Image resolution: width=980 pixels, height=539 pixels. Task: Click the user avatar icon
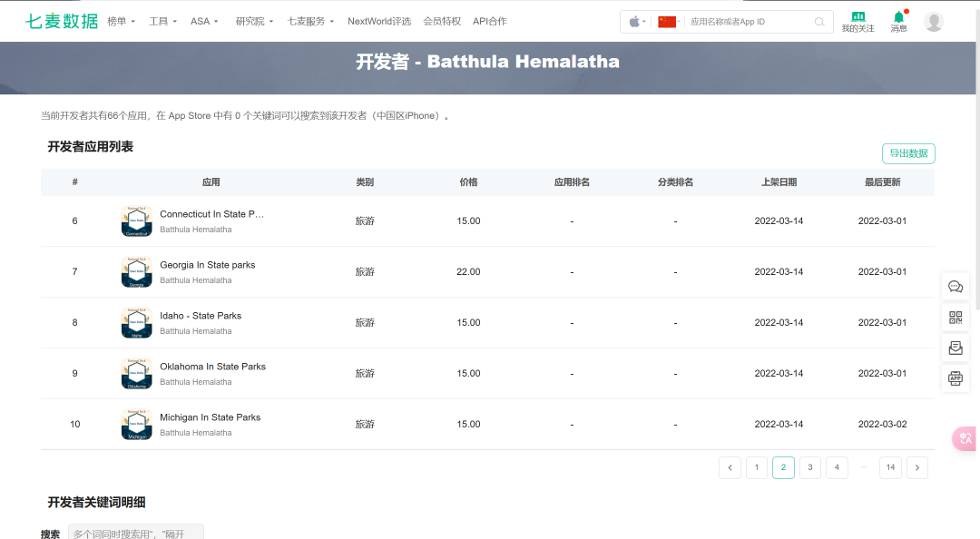pos(934,22)
